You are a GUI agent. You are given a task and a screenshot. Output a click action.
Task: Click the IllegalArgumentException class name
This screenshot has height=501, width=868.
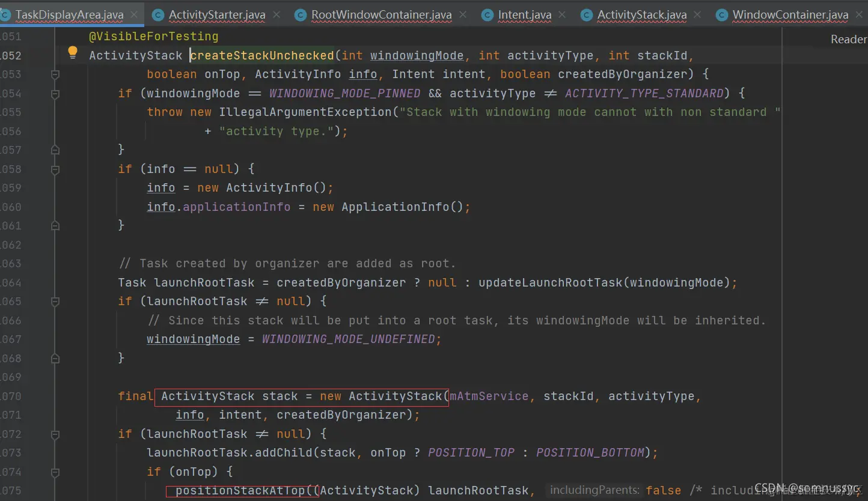coord(305,112)
